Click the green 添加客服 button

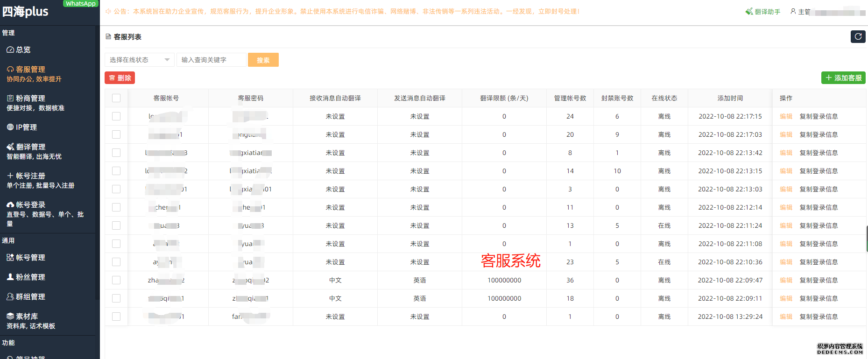coord(843,78)
